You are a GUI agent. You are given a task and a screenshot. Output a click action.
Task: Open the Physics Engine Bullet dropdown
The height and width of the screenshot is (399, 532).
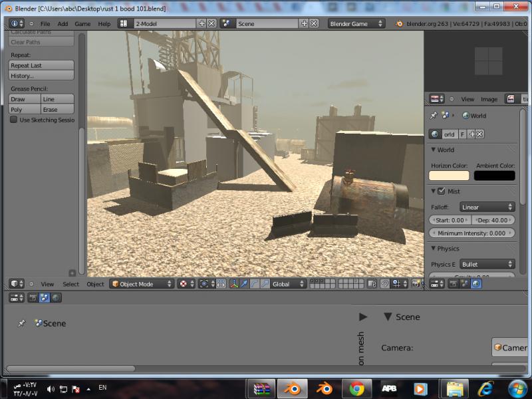487,264
